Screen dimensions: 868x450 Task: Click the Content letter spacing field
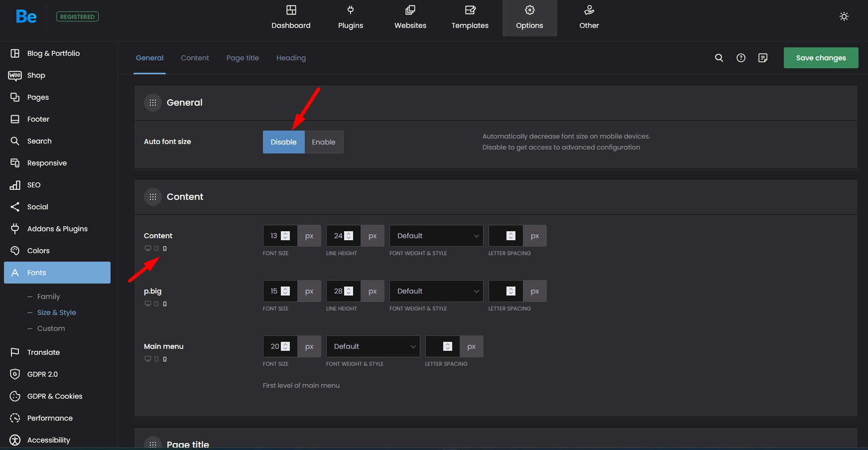(505, 236)
